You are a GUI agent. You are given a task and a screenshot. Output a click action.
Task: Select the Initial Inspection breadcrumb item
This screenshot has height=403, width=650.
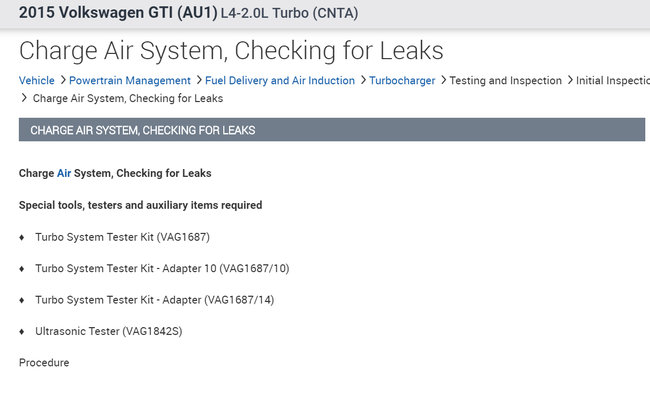pos(612,81)
